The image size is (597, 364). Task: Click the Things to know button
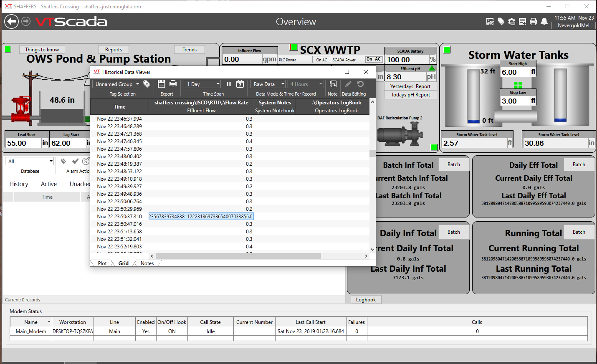42,50
